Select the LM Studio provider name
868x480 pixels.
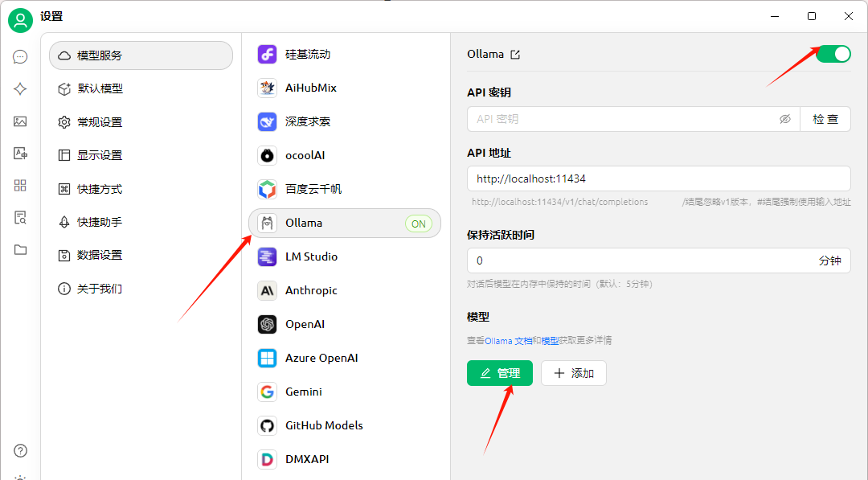[312, 257]
